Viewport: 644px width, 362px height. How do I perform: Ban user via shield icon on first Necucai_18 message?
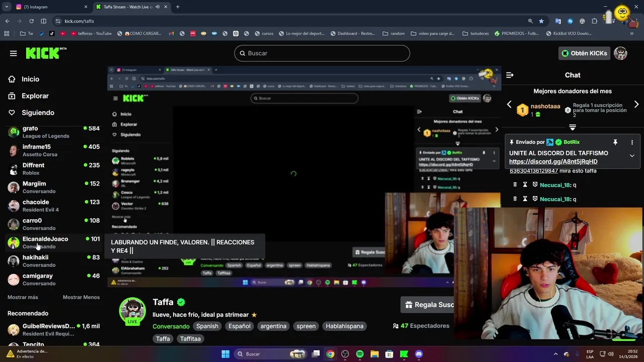(535, 185)
